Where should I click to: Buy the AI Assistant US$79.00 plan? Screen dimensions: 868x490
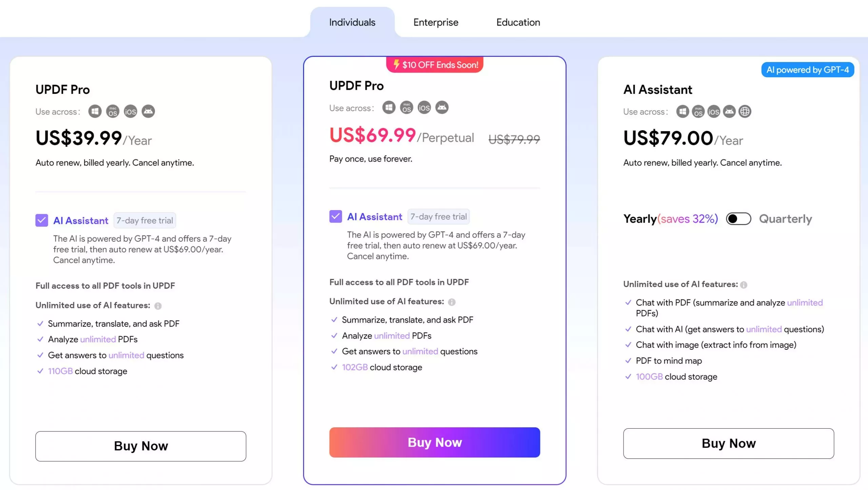coord(728,444)
